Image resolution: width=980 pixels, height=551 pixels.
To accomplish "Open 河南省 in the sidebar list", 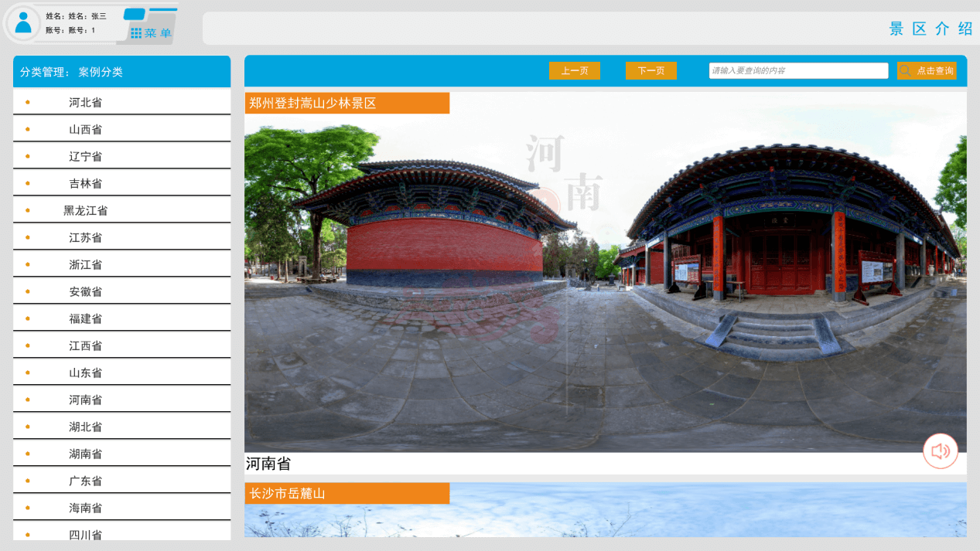I will click(85, 400).
